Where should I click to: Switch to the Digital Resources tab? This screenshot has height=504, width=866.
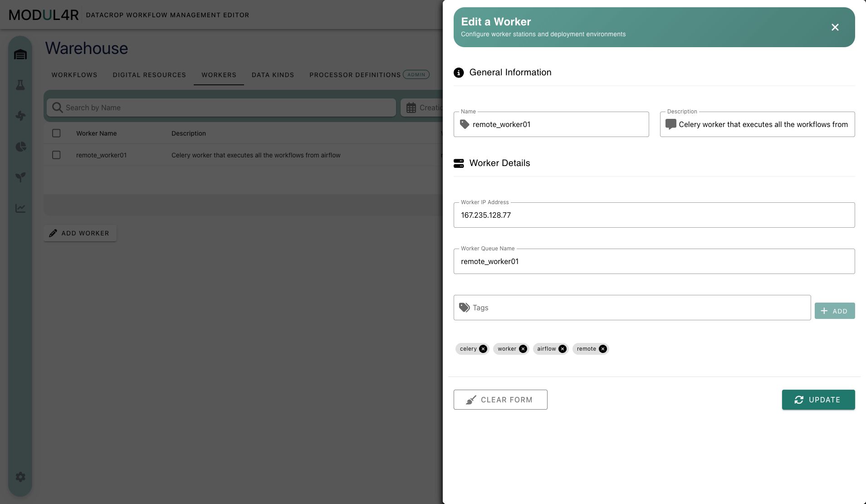pyautogui.click(x=149, y=75)
